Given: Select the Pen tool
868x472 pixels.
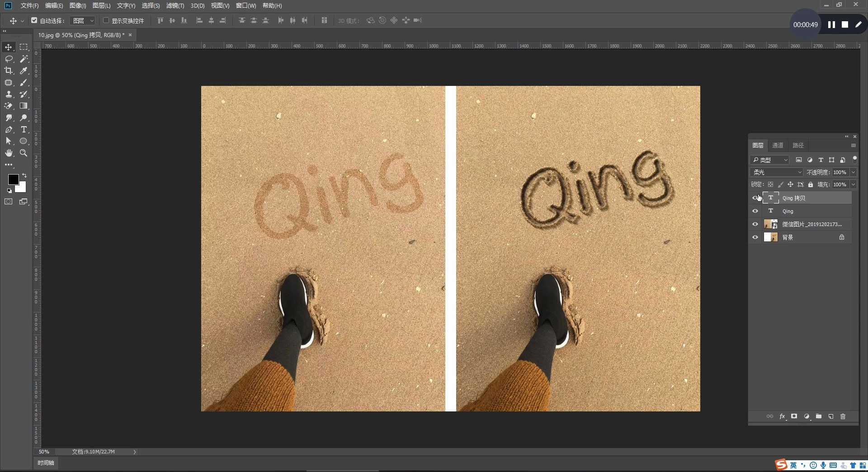Looking at the screenshot, I should pyautogui.click(x=9, y=129).
